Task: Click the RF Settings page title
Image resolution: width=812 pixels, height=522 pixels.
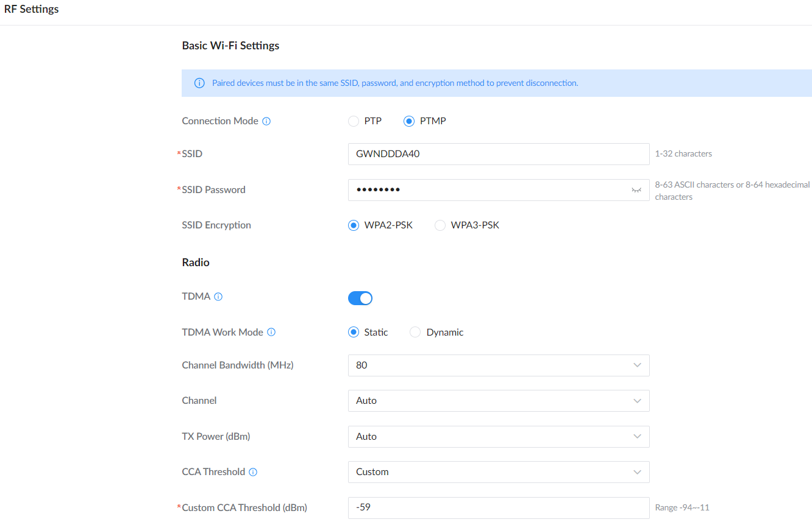Action: point(32,9)
